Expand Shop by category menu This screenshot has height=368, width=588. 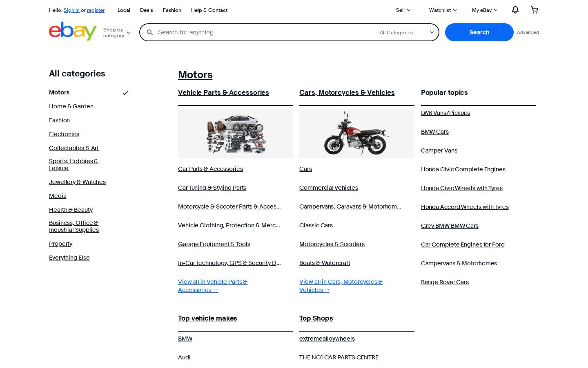[x=117, y=33]
